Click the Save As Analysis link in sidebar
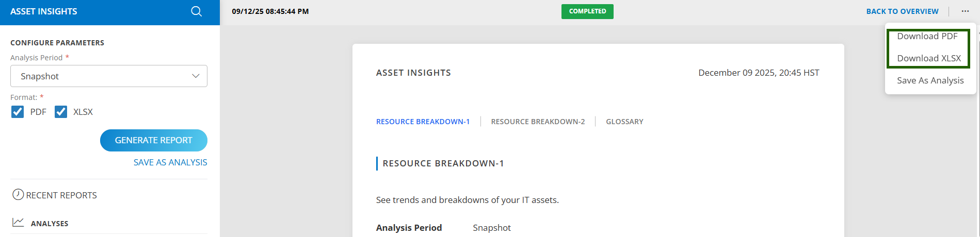Image resolution: width=980 pixels, height=237 pixels. tap(170, 162)
